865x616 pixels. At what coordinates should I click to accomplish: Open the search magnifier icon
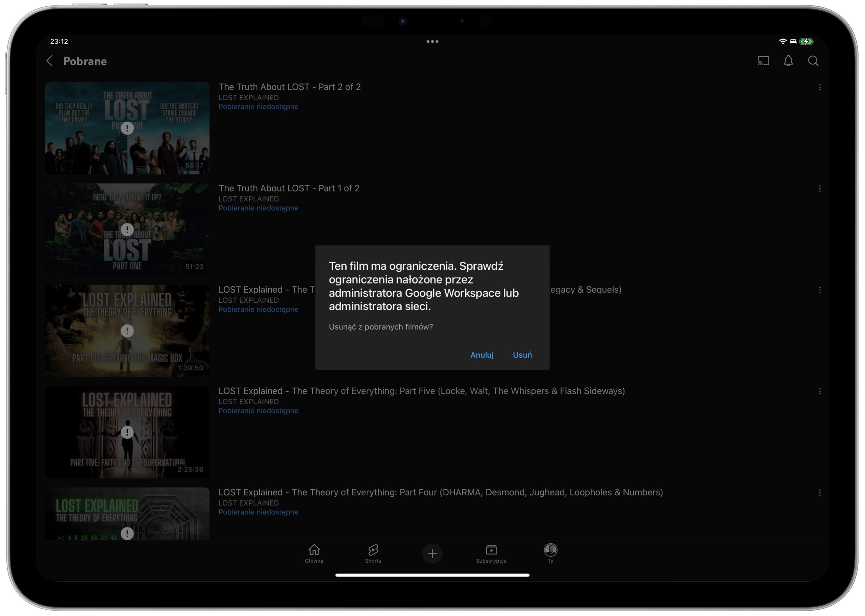[x=813, y=61]
